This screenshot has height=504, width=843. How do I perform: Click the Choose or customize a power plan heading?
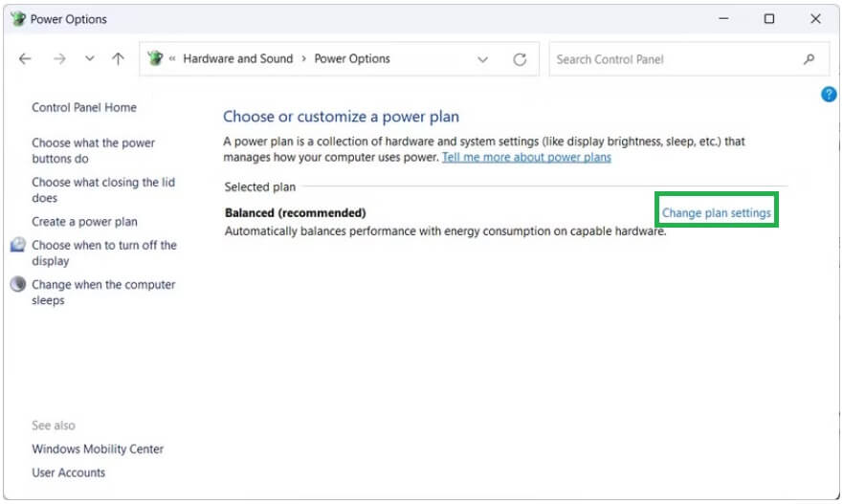point(341,117)
